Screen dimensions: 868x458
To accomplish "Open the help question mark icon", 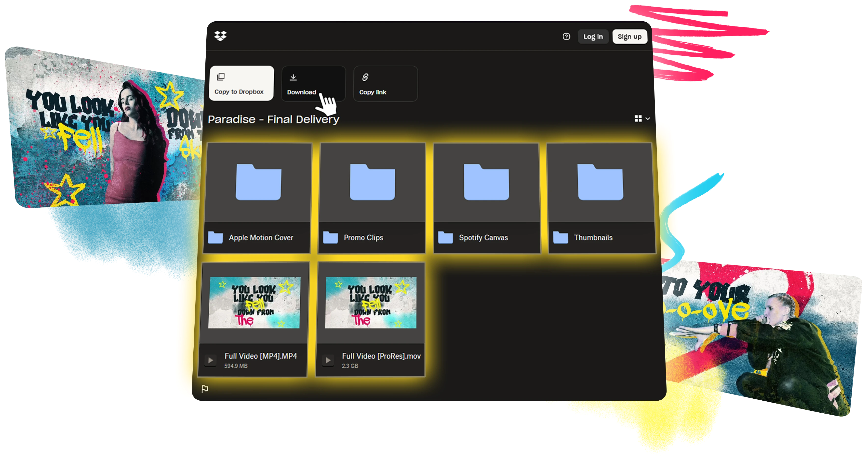I will (566, 36).
